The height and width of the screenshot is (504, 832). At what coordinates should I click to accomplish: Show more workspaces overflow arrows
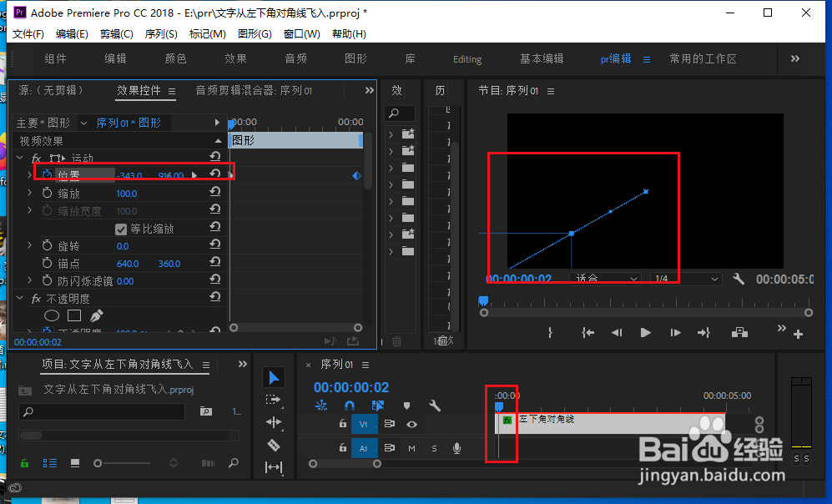click(794, 58)
